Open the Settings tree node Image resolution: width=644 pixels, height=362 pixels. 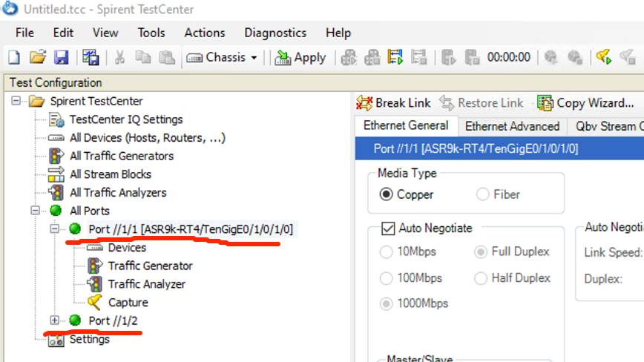(x=90, y=339)
